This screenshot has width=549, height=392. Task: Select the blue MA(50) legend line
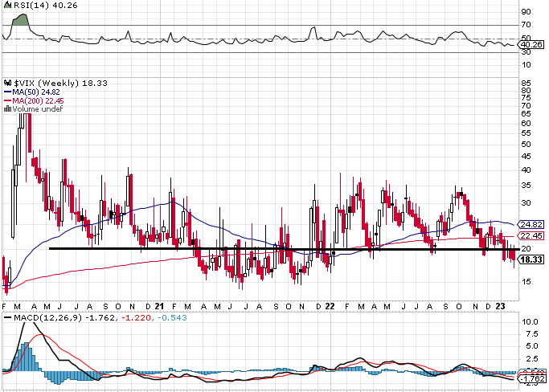pyautogui.click(x=8, y=92)
